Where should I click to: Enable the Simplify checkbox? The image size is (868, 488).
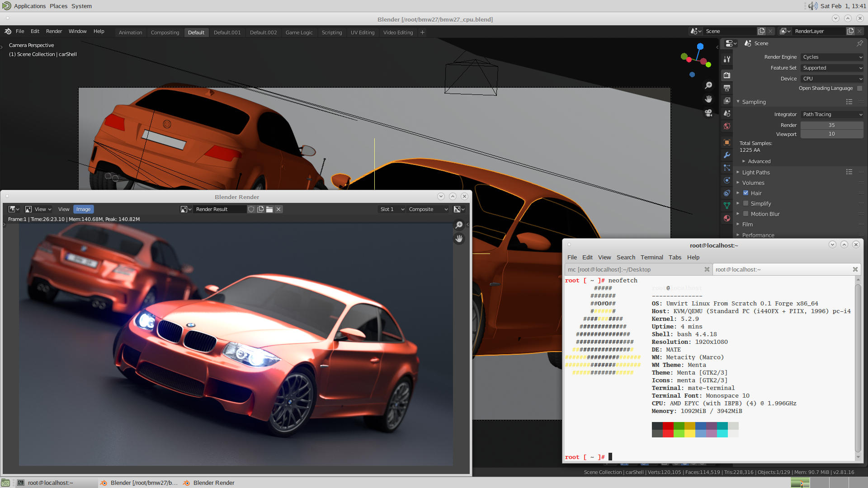746,203
